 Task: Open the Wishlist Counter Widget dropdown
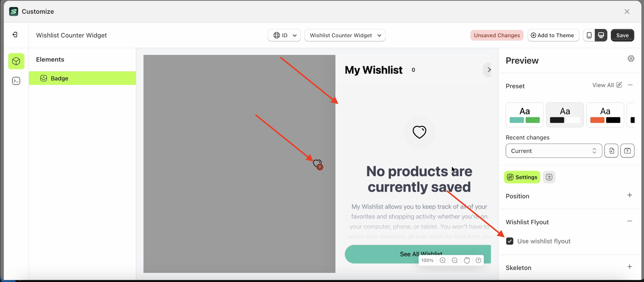(345, 35)
